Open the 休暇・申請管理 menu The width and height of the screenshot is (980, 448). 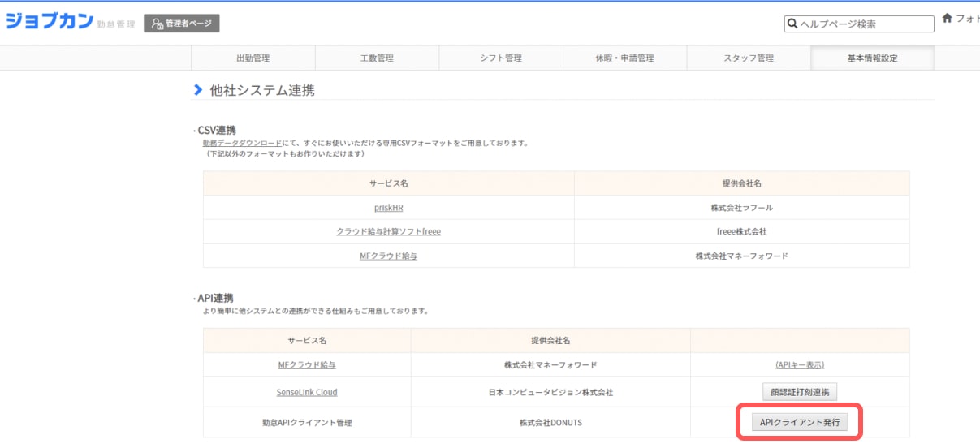[624, 58]
